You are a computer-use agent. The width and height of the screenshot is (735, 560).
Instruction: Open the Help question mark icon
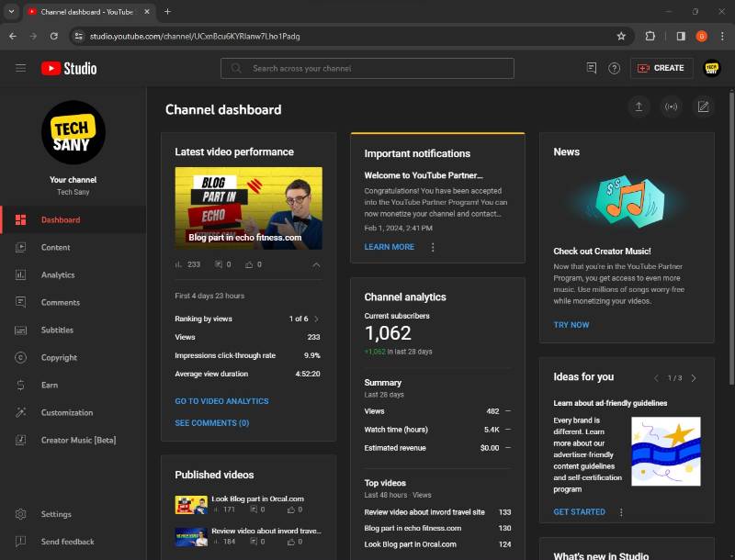coord(614,68)
